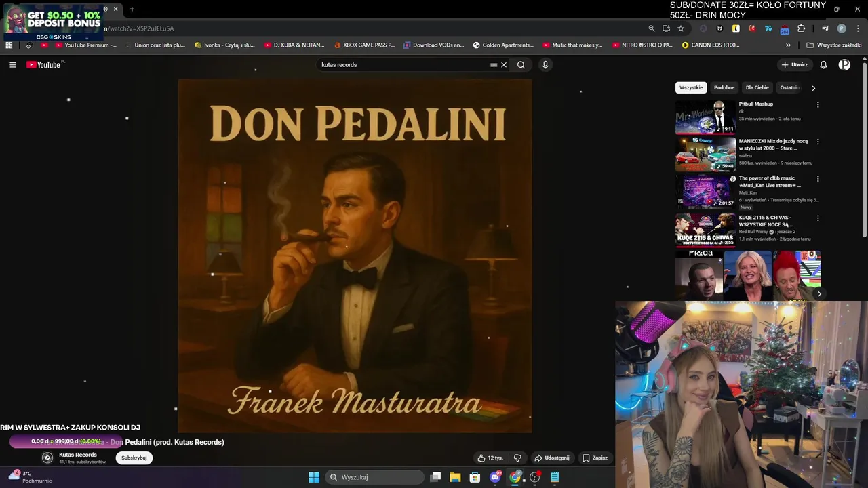The image size is (868, 488).
Task: Like the video with thumbs-up 12 tys.
Action: (x=490, y=458)
